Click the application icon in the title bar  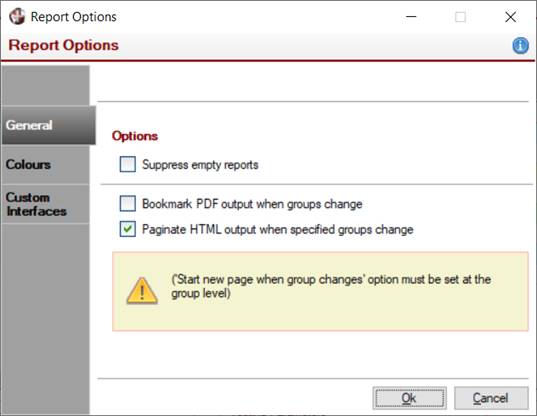point(17,16)
